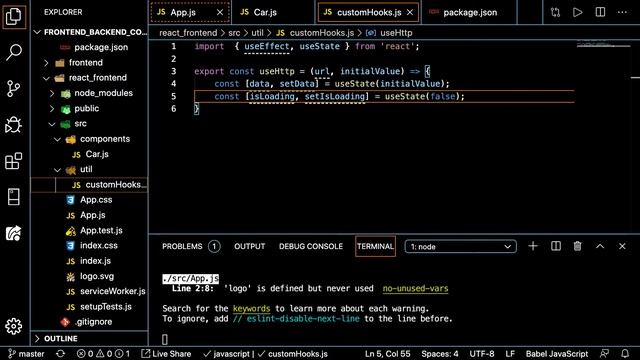This screenshot has height=360, width=640.
Task: Click the util breadcrumb segment
Action: click(x=257, y=33)
